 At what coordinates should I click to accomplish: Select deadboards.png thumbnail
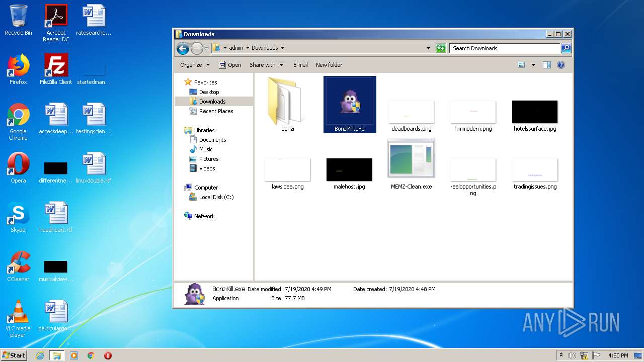(x=411, y=116)
